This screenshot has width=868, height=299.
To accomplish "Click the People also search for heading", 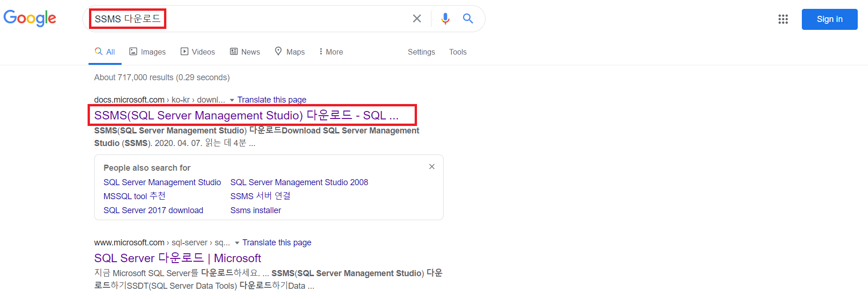I will tap(147, 168).
